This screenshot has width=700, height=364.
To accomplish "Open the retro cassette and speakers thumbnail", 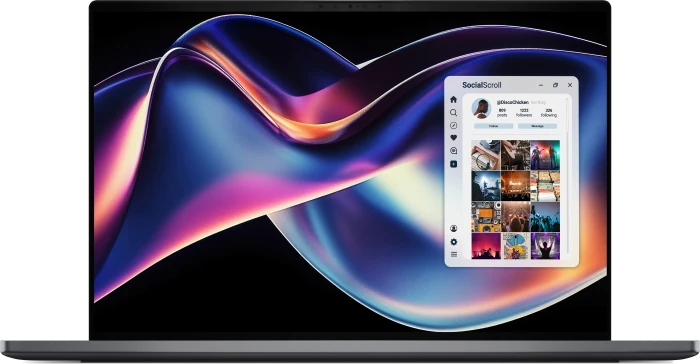I will coord(486,217).
